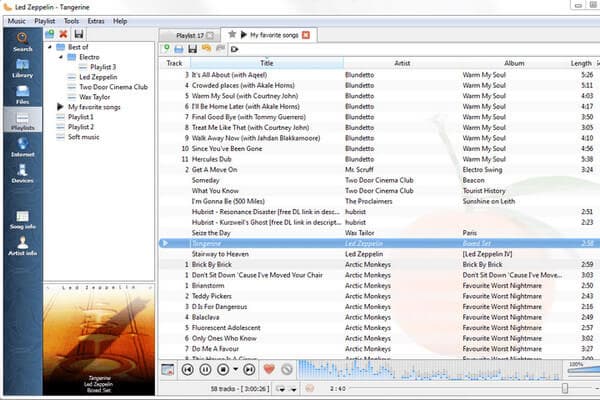Open the Devices sidebar panel
Viewport: 600px width, 400px height.
[x=23, y=173]
